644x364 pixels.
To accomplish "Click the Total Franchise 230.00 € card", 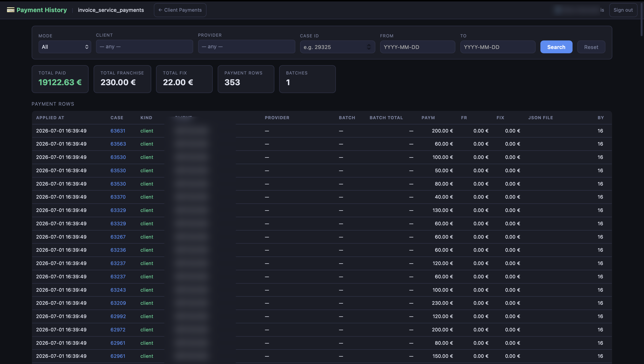I will [x=122, y=79].
